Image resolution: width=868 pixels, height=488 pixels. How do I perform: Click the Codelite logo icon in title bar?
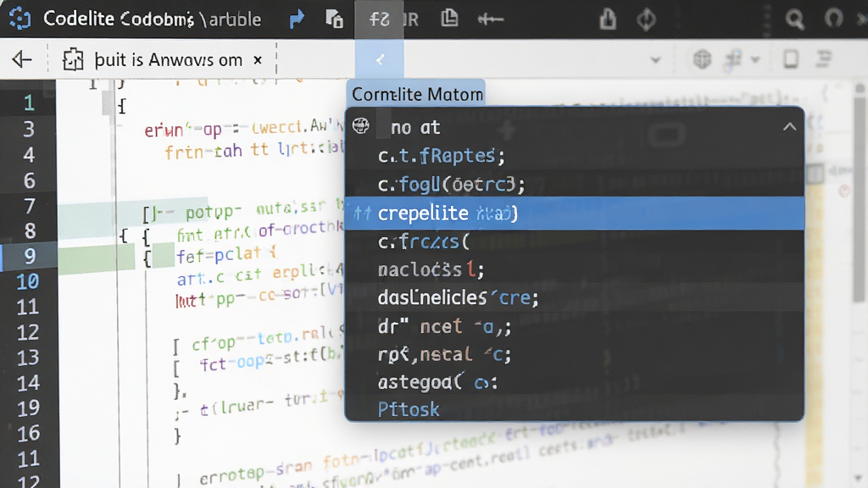[20, 19]
